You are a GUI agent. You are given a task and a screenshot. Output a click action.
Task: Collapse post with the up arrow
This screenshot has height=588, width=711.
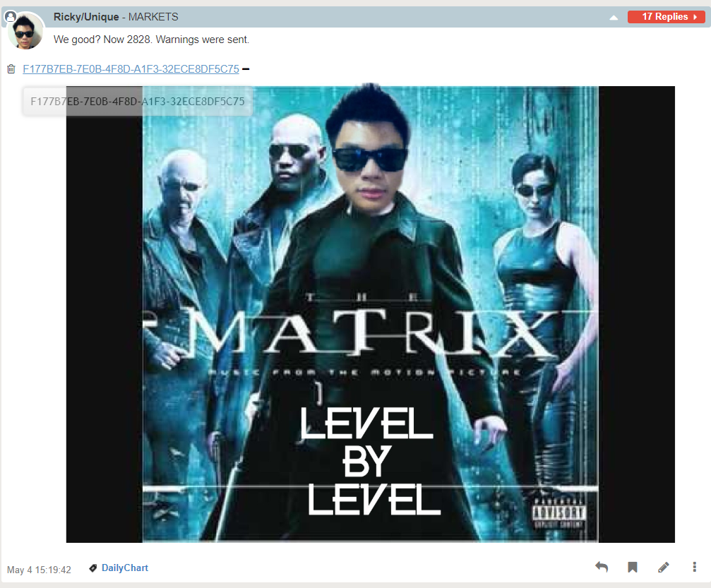(614, 18)
